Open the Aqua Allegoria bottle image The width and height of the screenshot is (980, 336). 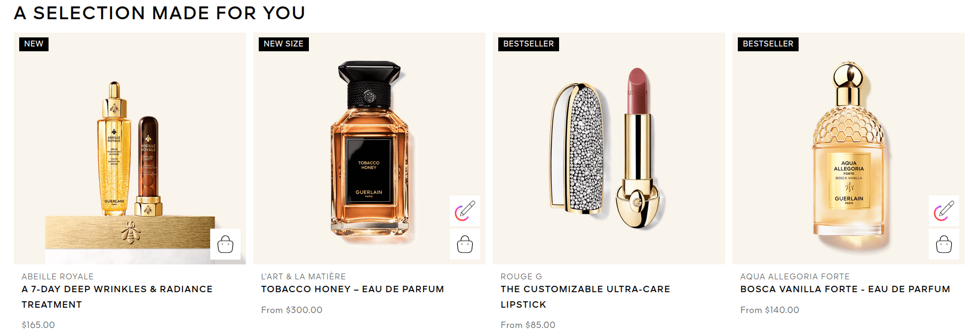pos(848,149)
